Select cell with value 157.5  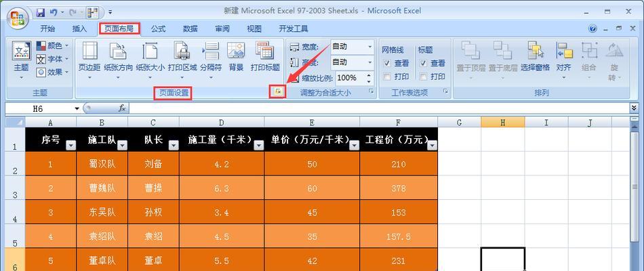click(x=399, y=236)
